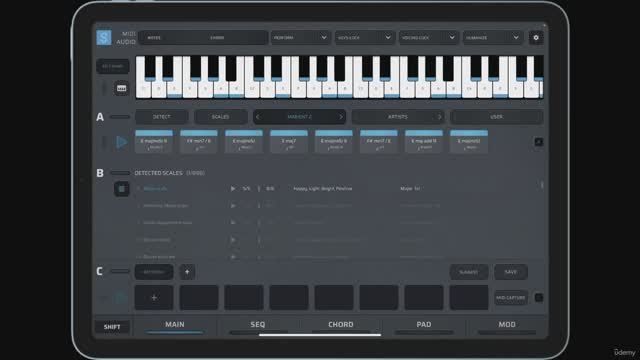
Task: Go to next chord set with right chevron
Action: 341,117
